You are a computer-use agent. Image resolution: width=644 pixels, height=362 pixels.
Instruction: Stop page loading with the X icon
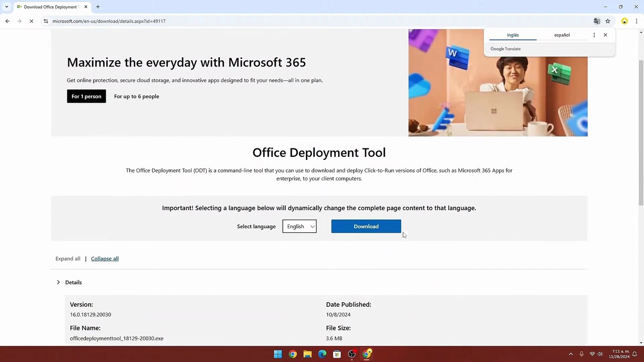click(x=31, y=21)
